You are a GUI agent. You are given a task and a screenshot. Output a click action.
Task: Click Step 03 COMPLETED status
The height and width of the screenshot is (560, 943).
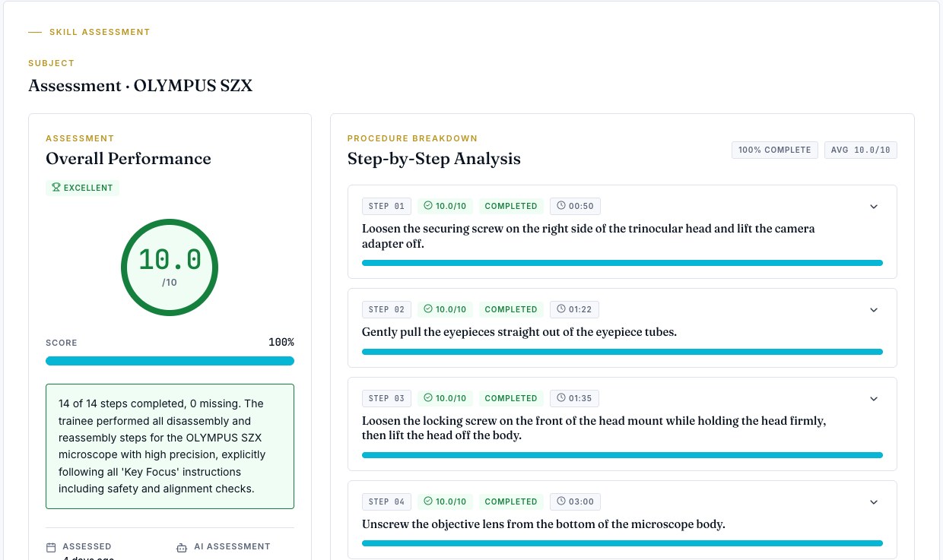511,398
